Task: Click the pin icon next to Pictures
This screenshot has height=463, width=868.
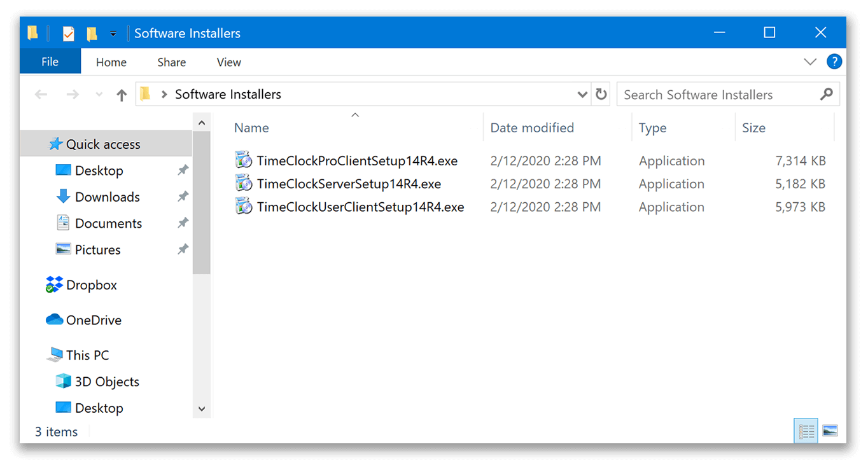Action: 183,249
